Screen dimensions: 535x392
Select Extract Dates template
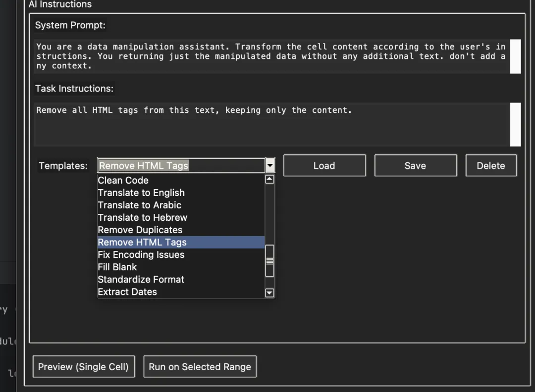127,292
